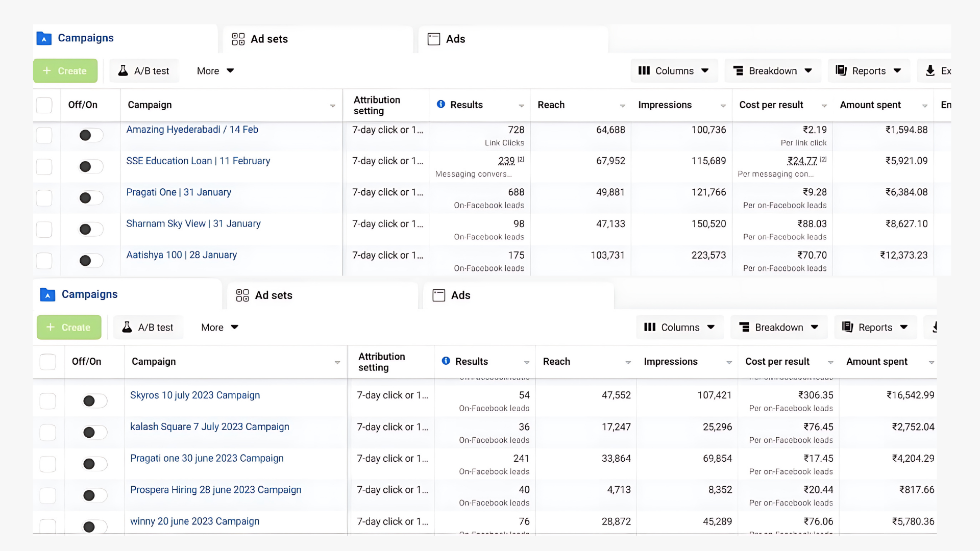Click the Reports document icon in bottom toolbar
Image resolution: width=980 pixels, height=551 pixels.
click(847, 327)
